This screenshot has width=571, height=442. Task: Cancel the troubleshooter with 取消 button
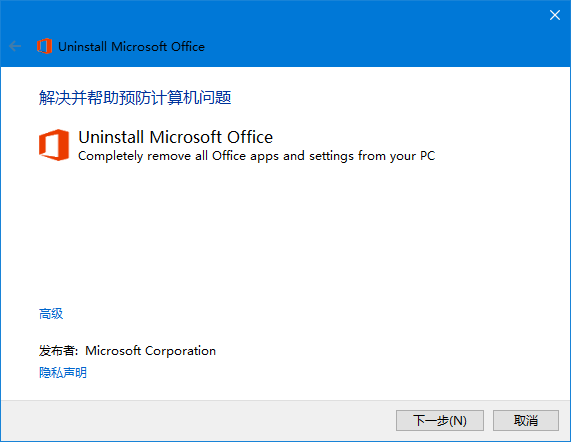(x=526, y=421)
